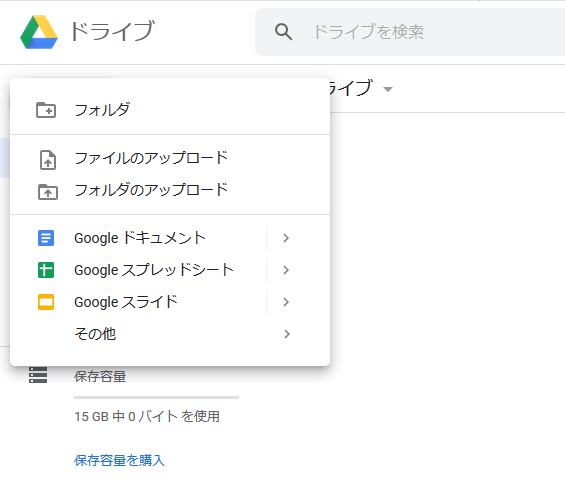Create a new Google ドキュメント

(138, 238)
